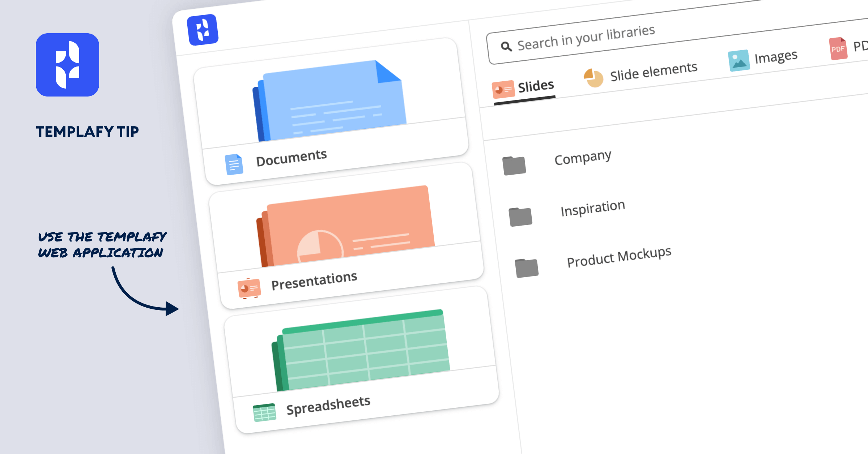Click the small green spreadsheet icon

tap(264, 412)
